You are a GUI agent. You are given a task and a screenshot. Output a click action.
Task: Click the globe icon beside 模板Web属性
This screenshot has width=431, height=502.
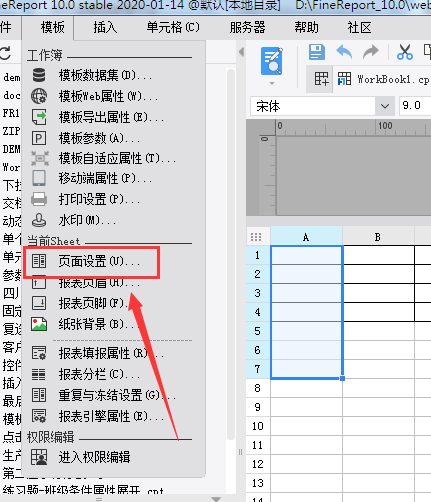(x=39, y=96)
